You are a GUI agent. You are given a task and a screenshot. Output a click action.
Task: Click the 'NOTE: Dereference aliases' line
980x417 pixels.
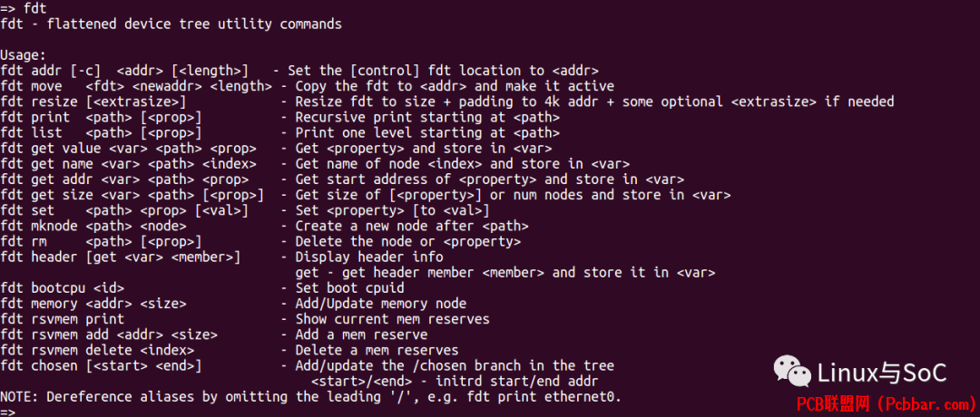coord(310,397)
